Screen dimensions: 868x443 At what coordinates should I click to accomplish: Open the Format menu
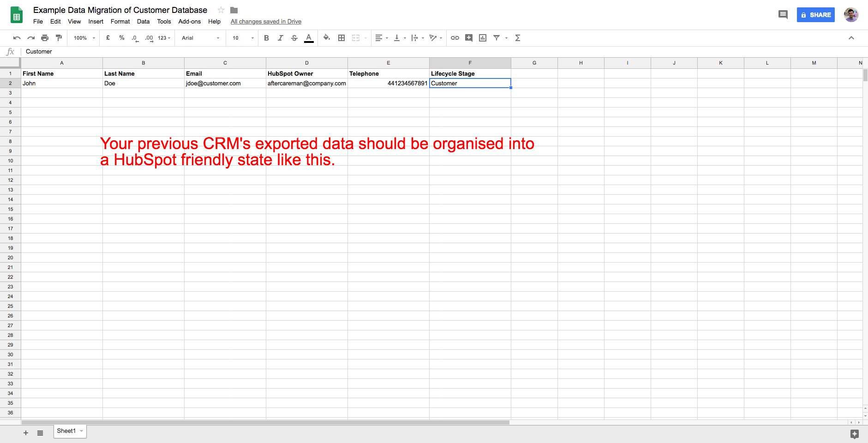tap(120, 22)
